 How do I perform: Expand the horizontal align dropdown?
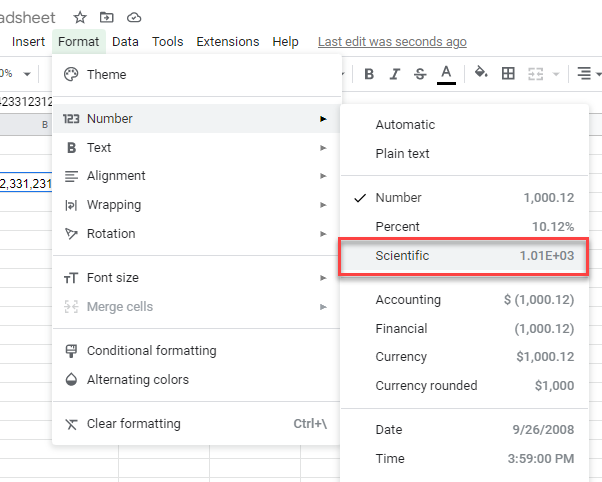pos(589,74)
